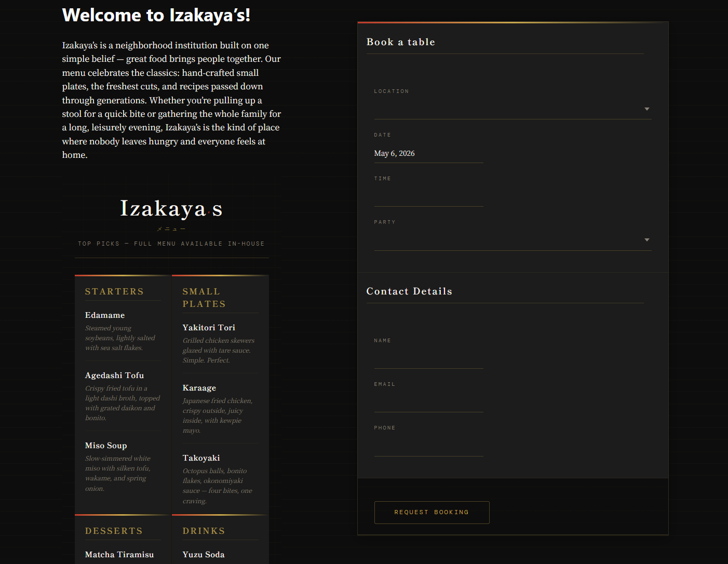This screenshot has width=728, height=564.
Task: Open the Location dropdown
Action: click(x=513, y=109)
